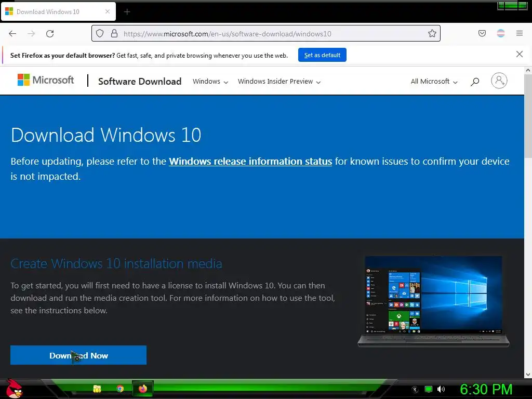Click the Set as default button
532x399 pixels.
tap(322, 55)
